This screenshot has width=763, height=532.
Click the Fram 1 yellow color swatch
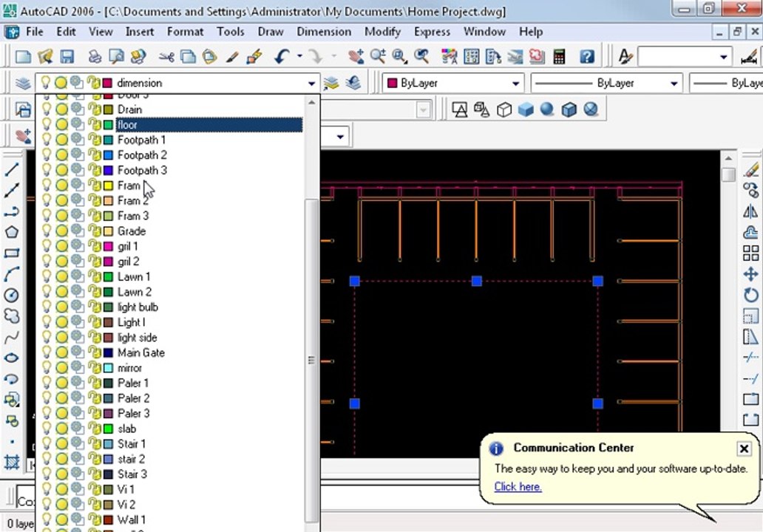[108, 185]
